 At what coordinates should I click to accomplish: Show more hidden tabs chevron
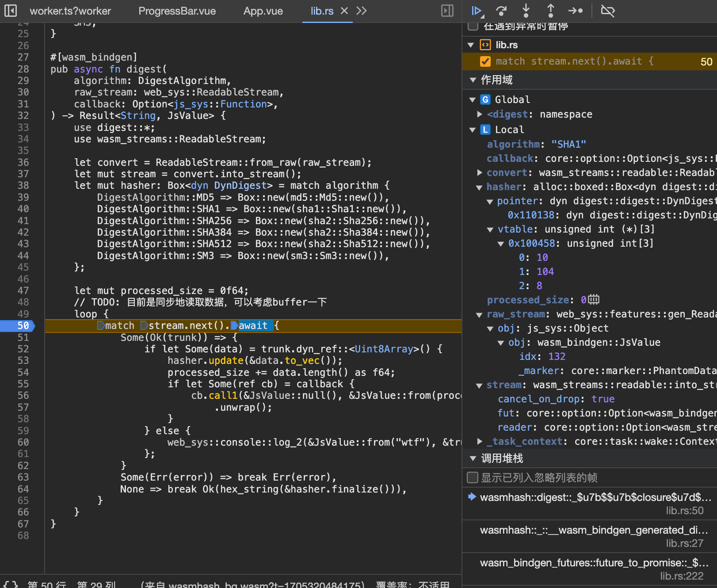362,11
